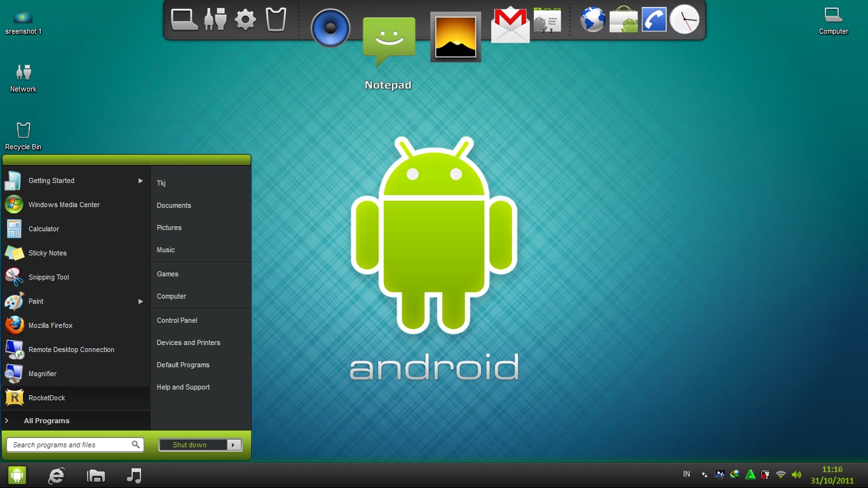Click the Wi-Fi signal tray icon
The image size is (868, 488).
click(781, 475)
